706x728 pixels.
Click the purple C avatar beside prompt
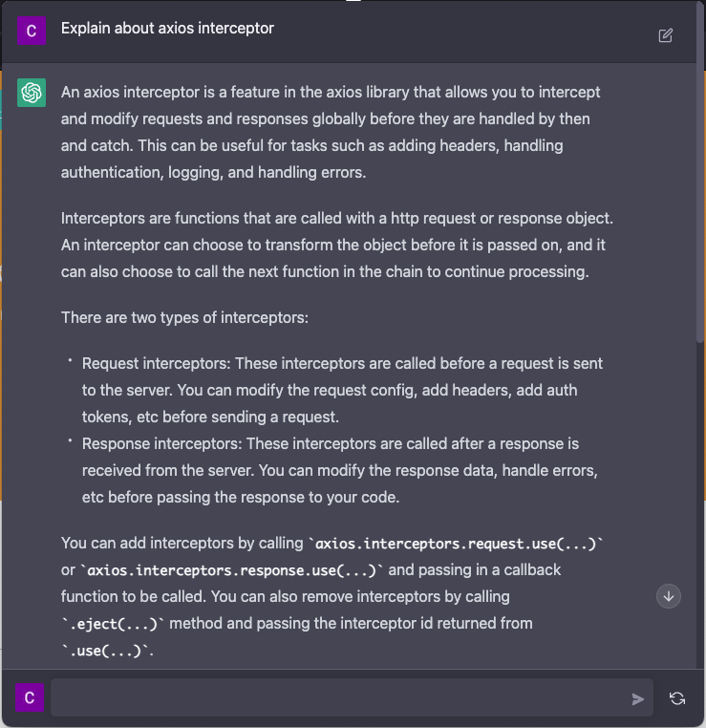pos(31,31)
